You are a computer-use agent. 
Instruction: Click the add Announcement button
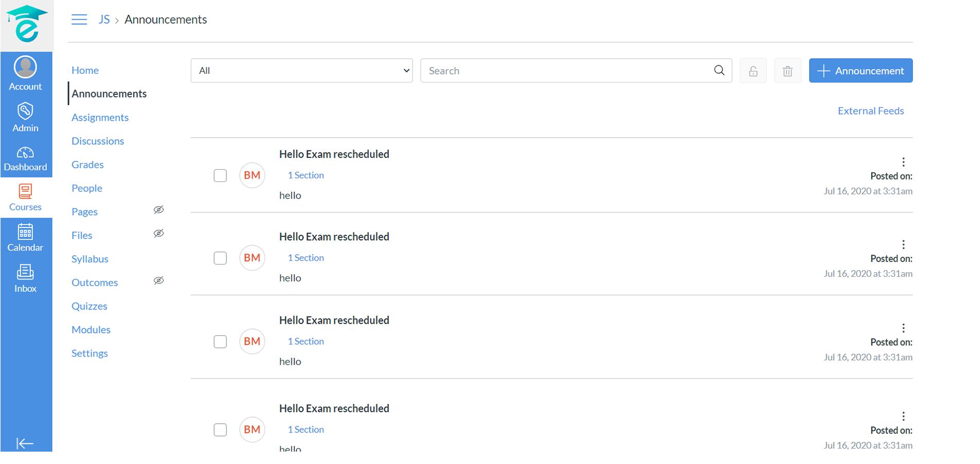(x=860, y=71)
